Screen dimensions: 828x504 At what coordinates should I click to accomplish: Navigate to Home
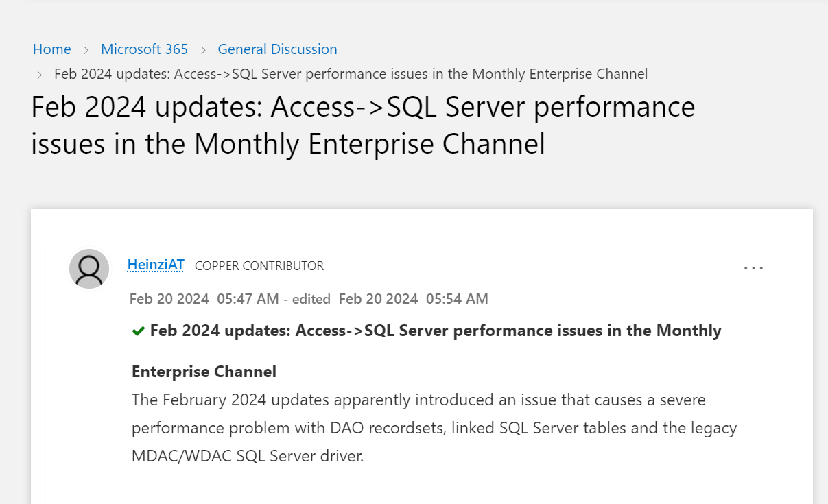coord(51,49)
